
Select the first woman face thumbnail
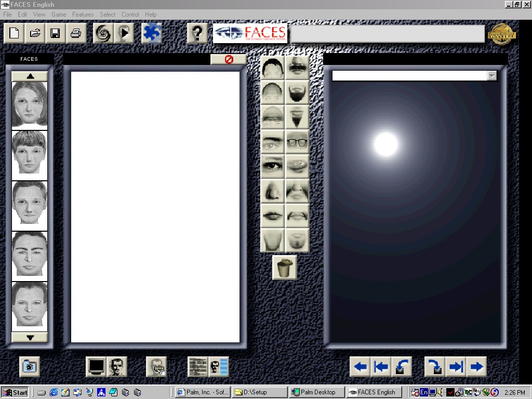coord(30,105)
